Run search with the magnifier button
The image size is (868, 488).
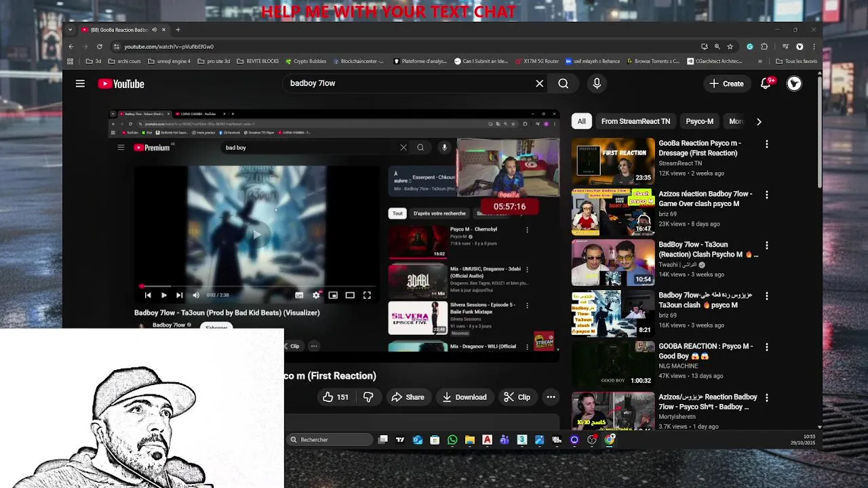tap(563, 83)
